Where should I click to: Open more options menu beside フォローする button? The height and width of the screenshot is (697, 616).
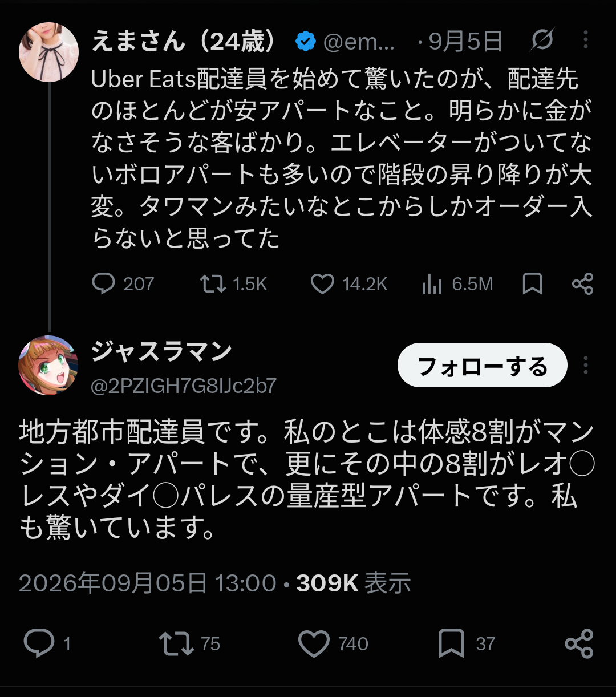[586, 365]
